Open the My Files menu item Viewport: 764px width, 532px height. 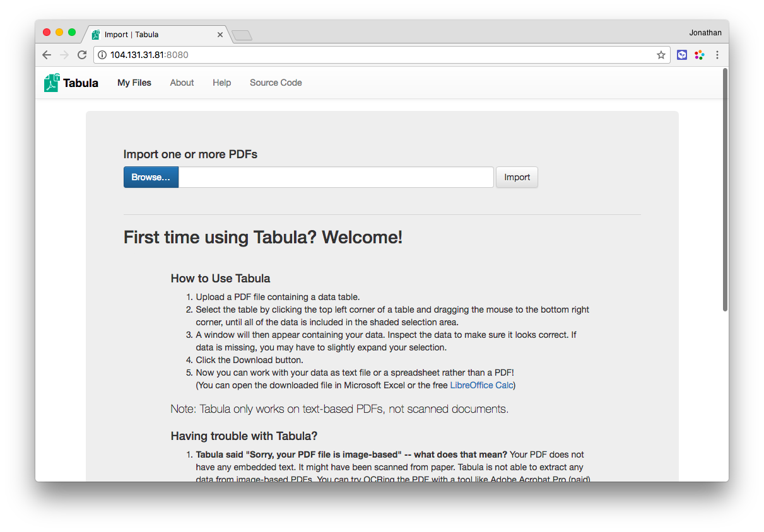[x=134, y=83]
